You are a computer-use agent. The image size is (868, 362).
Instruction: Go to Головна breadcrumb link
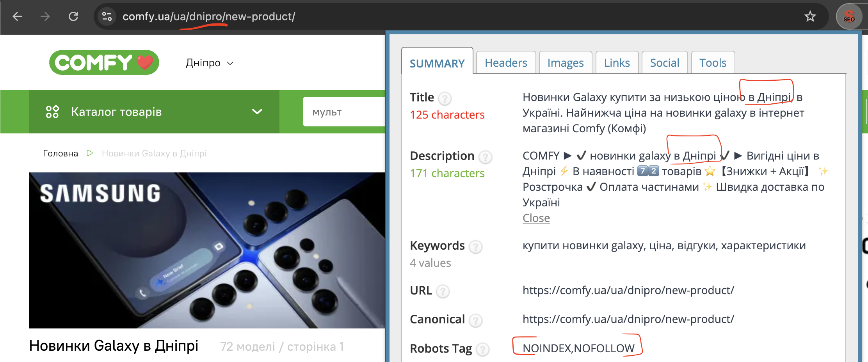pyautogui.click(x=60, y=153)
